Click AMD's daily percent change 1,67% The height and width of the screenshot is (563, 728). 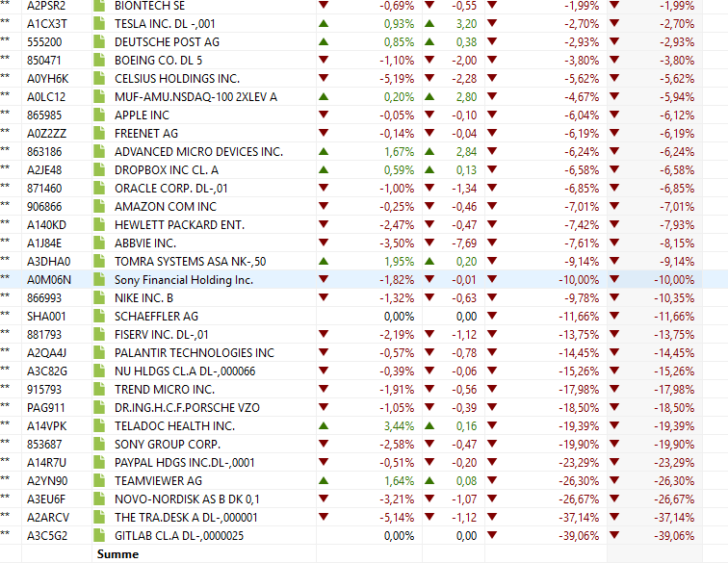pyautogui.click(x=400, y=152)
